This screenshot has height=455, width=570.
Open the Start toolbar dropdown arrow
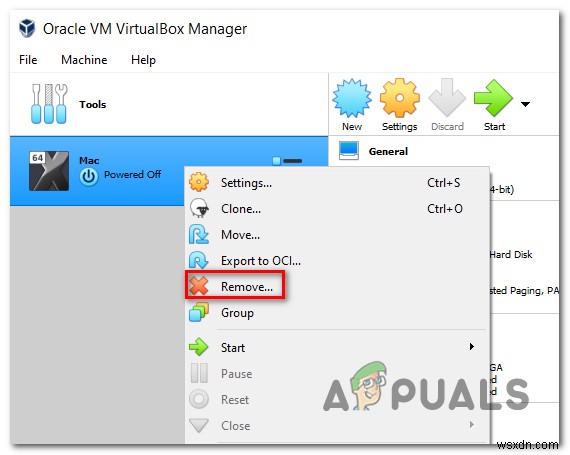[x=525, y=104]
